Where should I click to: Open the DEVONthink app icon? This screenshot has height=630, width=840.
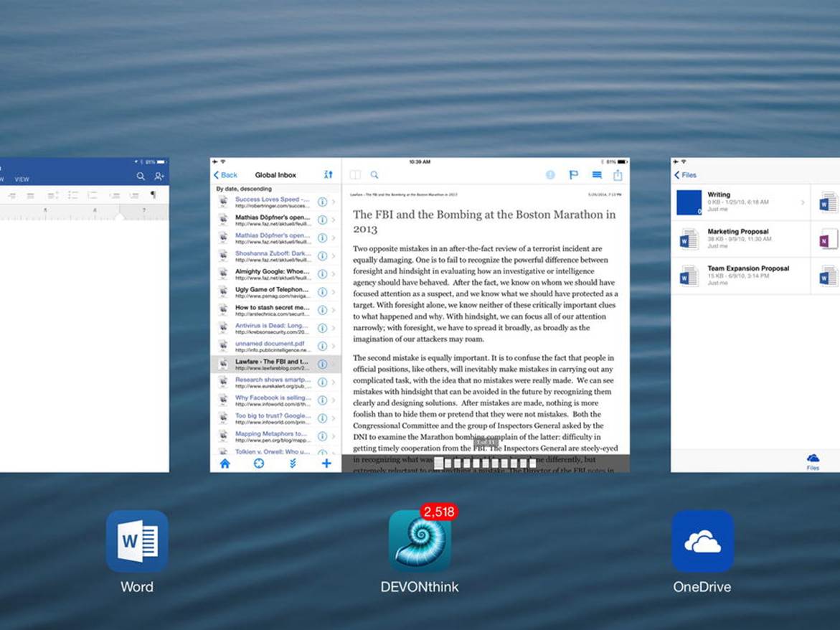click(420, 541)
